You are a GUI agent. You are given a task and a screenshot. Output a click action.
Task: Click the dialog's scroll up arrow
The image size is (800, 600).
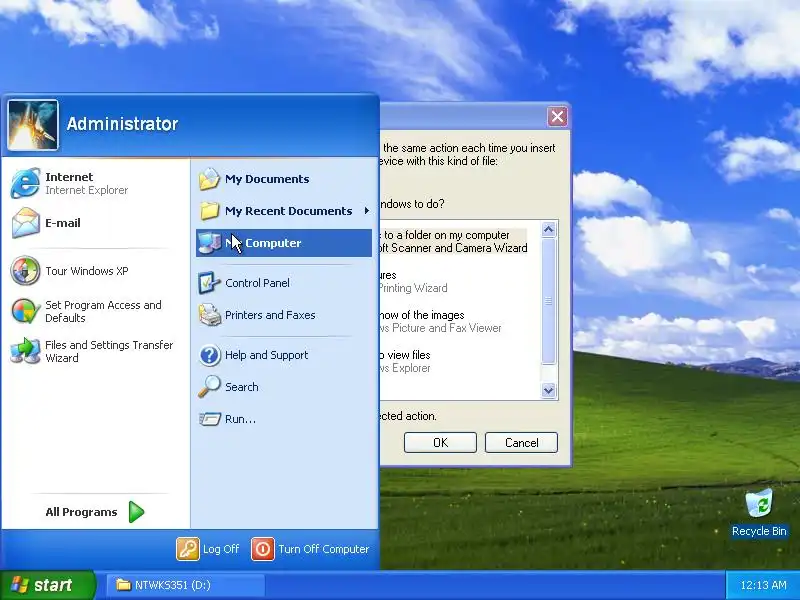(548, 230)
